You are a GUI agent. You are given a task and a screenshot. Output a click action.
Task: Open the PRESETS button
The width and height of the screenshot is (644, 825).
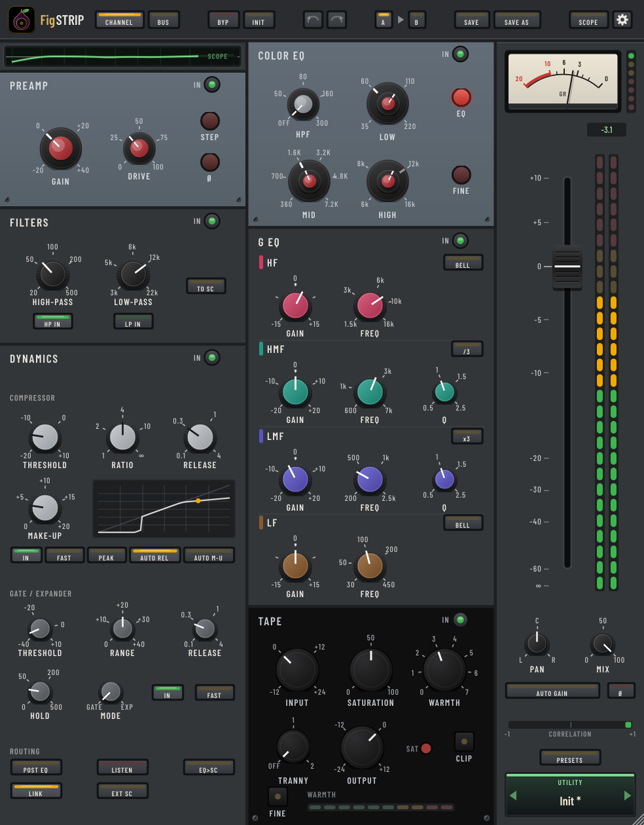(570, 758)
